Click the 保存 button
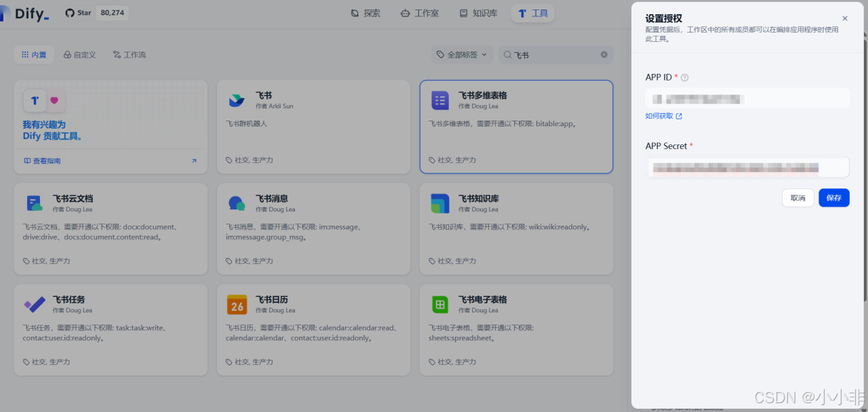The image size is (868, 412). point(834,198)
